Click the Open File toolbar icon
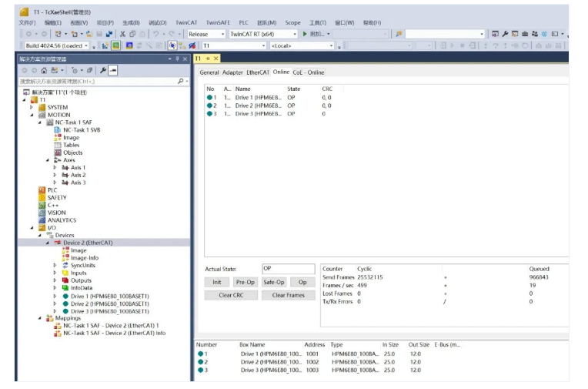The height and width of the screenshot is (389, 588). pyautogui.click(x=89, y=34)
